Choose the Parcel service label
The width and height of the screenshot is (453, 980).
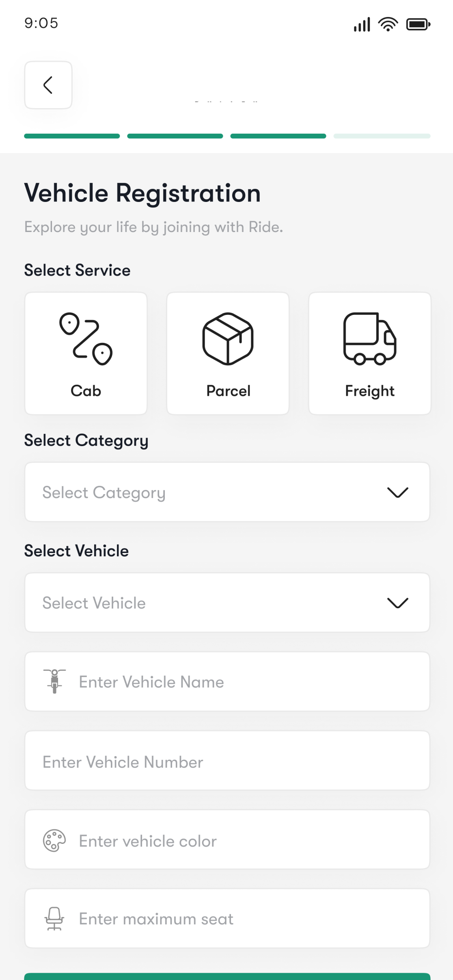coord(228,391)
